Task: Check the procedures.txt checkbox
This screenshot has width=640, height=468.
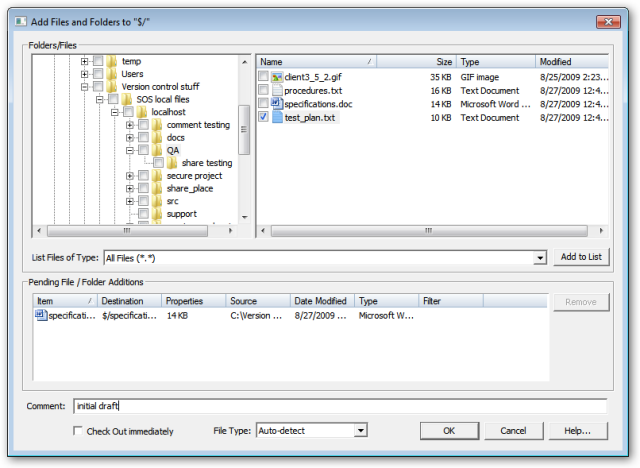Action: (263, 90)
